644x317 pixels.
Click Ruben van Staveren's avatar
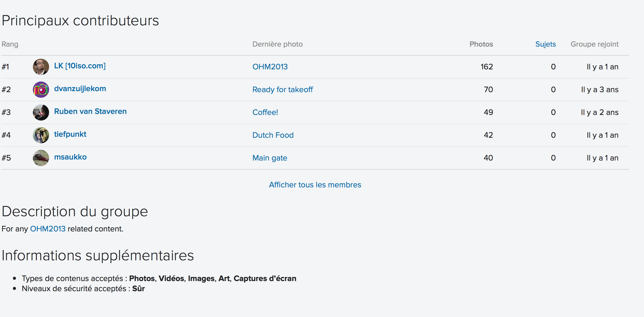[x=41, y=112]
